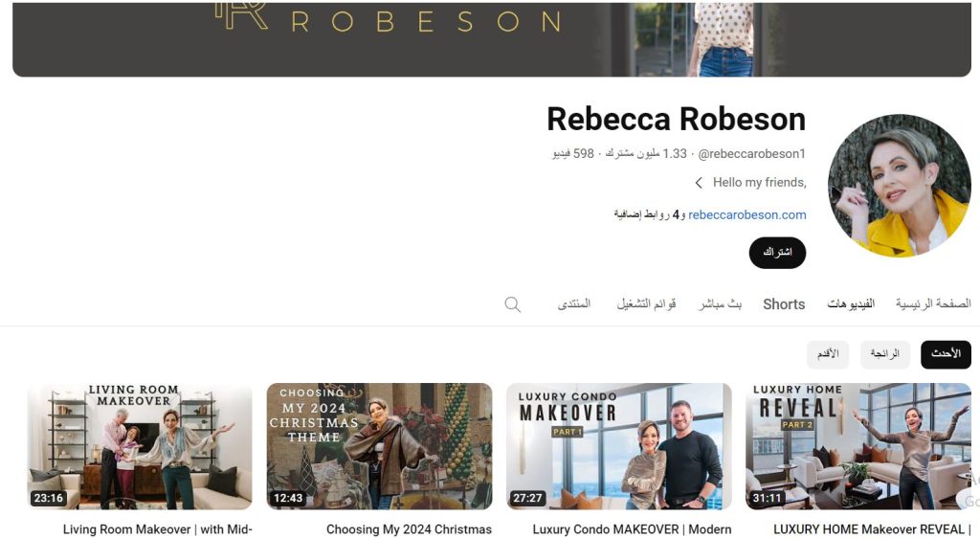Open the Playlists (قوائم التشغيل) tab
This screenshot has height=539, width=980.
coord(646,304)
